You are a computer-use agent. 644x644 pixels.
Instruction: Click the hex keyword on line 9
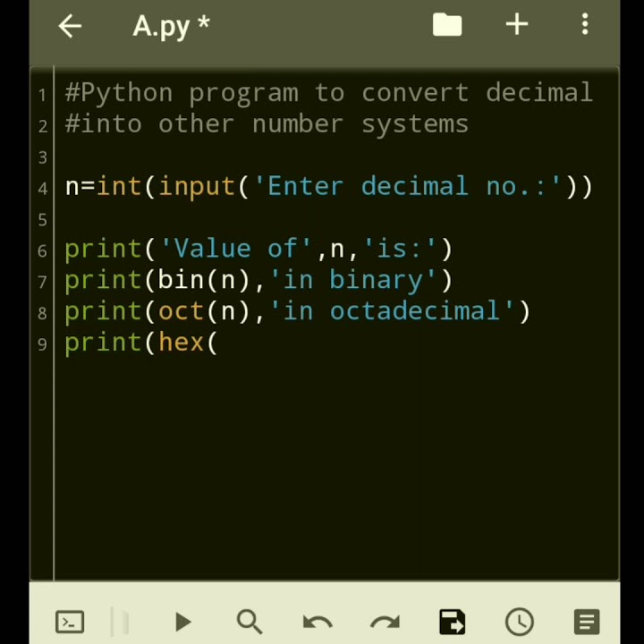click(x=181, y=343)
